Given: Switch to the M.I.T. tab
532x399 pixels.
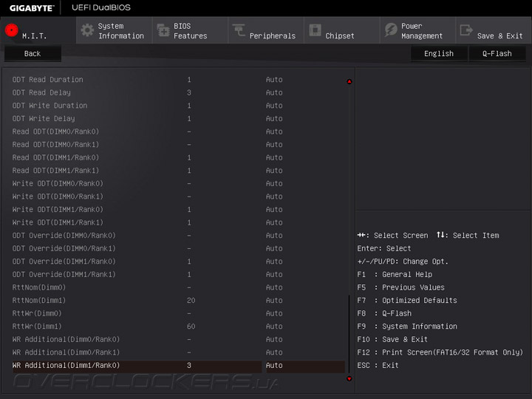Looking at the screenshot, I should (38, 30).
